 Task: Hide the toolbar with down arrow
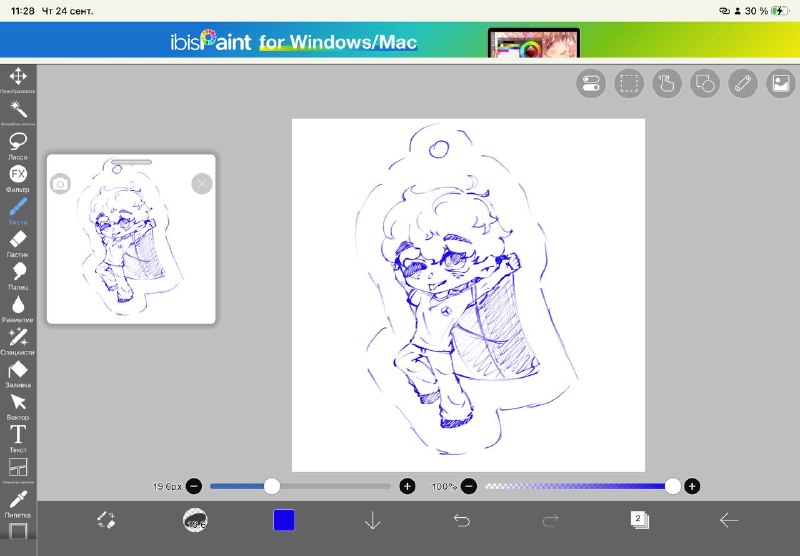[373, 520]
